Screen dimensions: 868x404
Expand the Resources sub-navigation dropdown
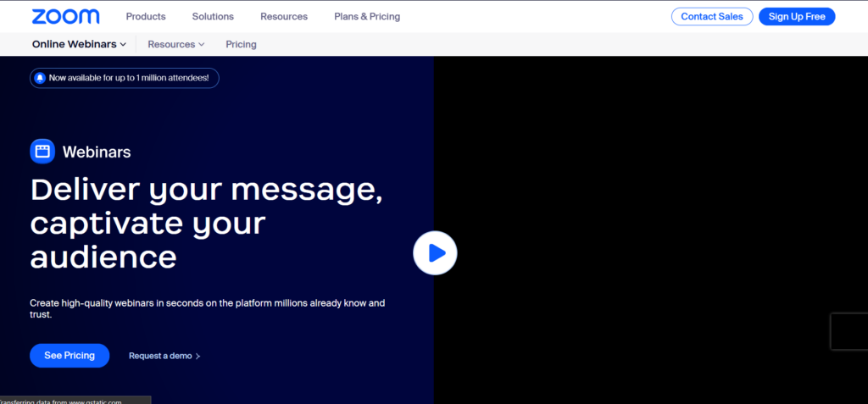(176, 44)
